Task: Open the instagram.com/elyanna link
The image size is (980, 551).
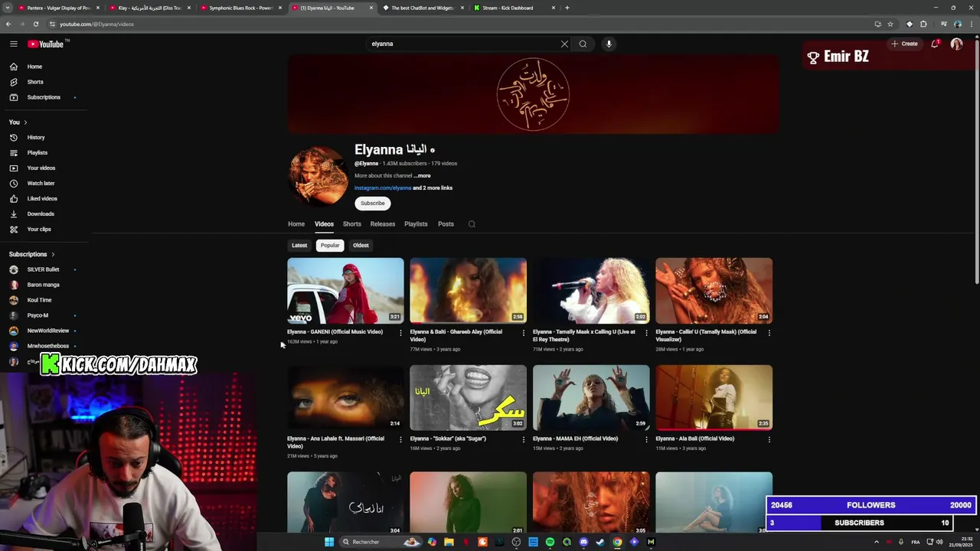Action: tap(383, 188)
